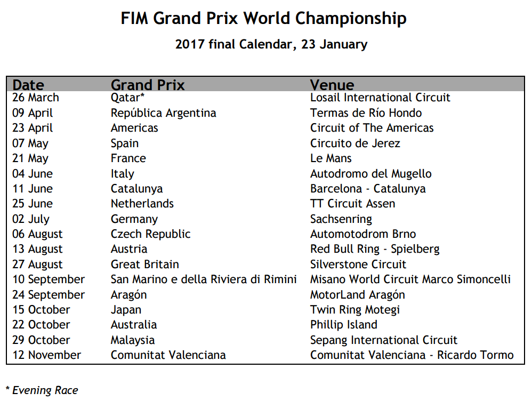Select the 27 August date cell
Viewport: 532px width, 401px height.
click(x=37, y=264)
